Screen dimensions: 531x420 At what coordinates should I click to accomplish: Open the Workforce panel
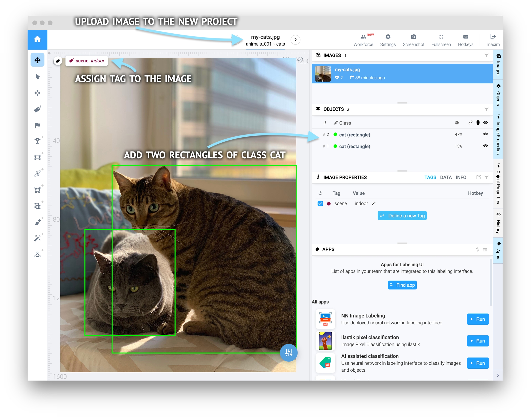click(363, 40)
